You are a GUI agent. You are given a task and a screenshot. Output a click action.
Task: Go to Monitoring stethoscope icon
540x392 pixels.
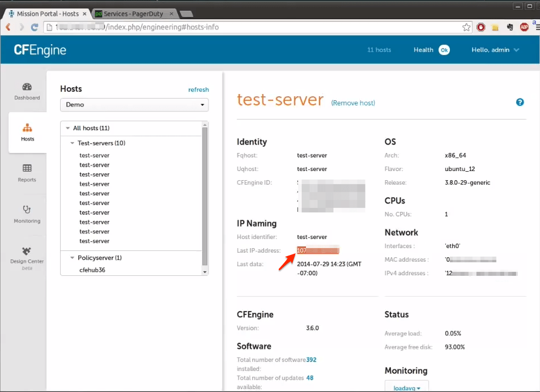[x=27, y=210]
